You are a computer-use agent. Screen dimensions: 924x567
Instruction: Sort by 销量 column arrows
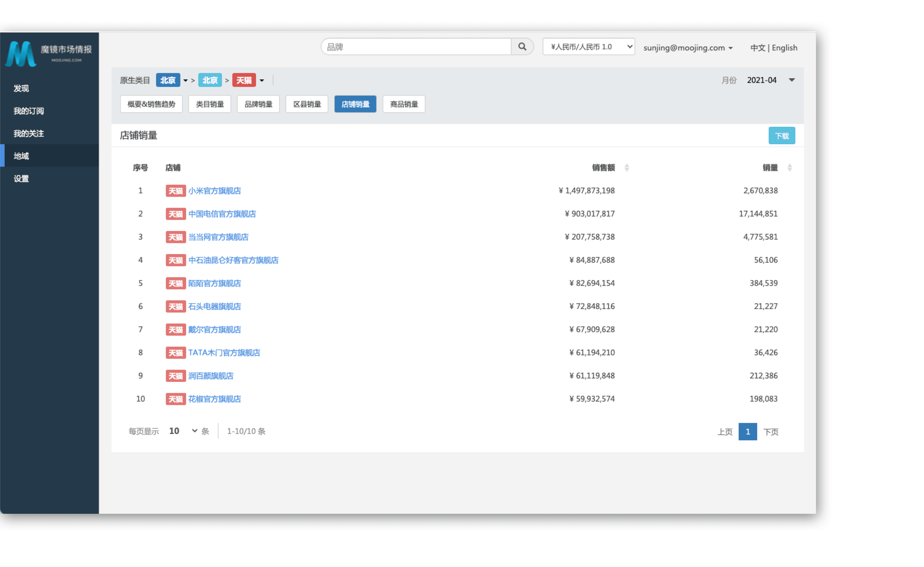point(789,168)
